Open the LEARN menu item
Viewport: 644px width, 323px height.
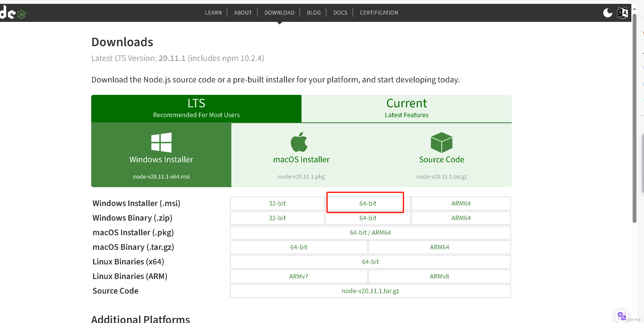[213, 13]
